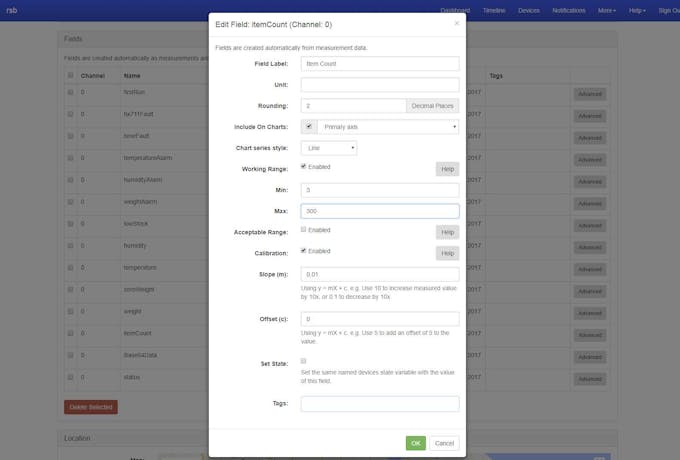
Task: Click the hx711Fault field name
Action: pyautogui.click(x=138, y=114)
